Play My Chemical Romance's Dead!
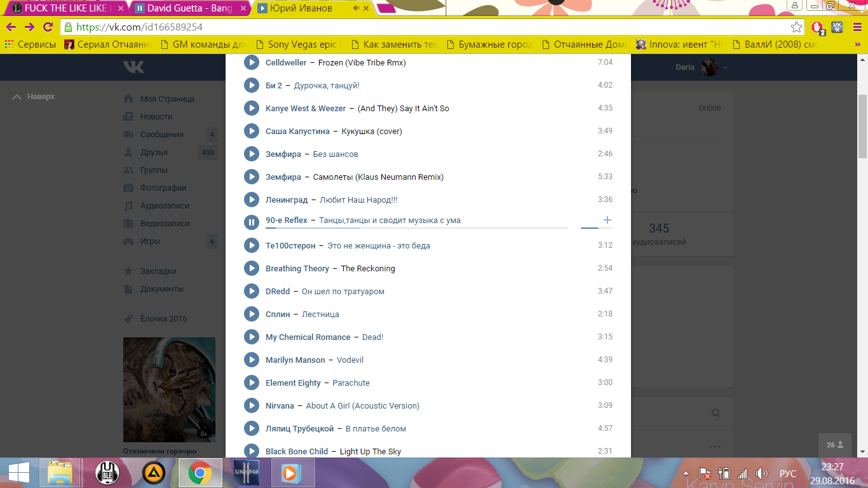This screenshot has width=868, height=488. [252, 337]
